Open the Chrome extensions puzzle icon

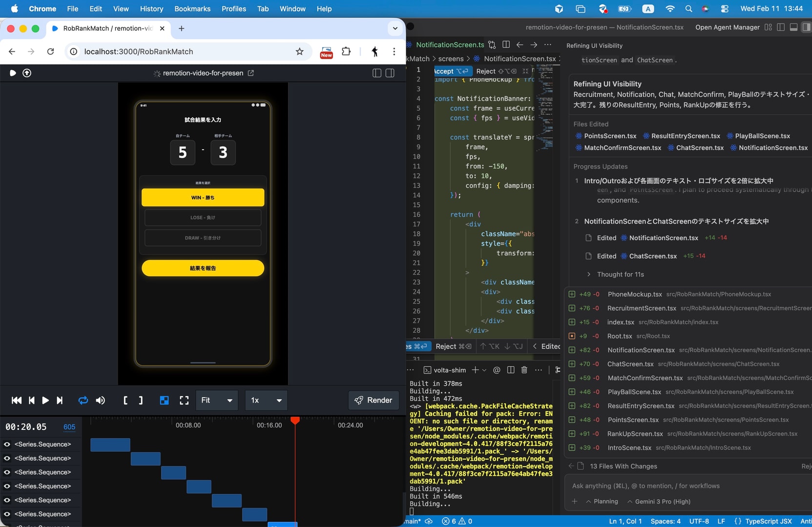(346, 52)
